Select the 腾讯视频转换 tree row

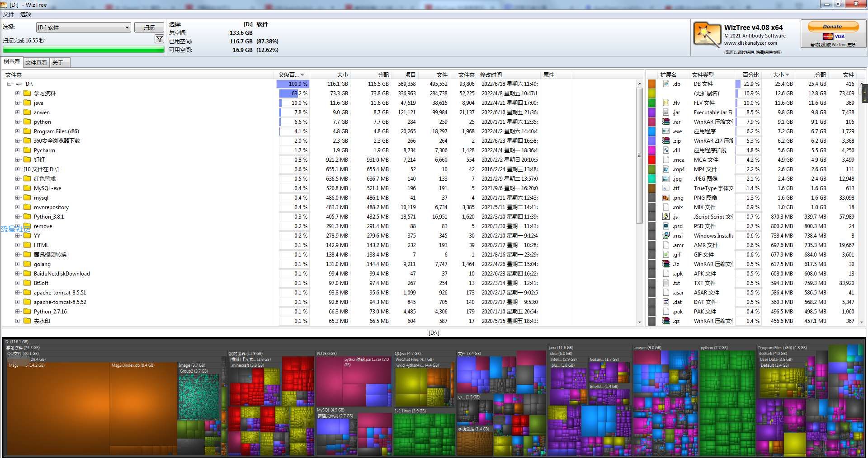click(x=50, y=255)
